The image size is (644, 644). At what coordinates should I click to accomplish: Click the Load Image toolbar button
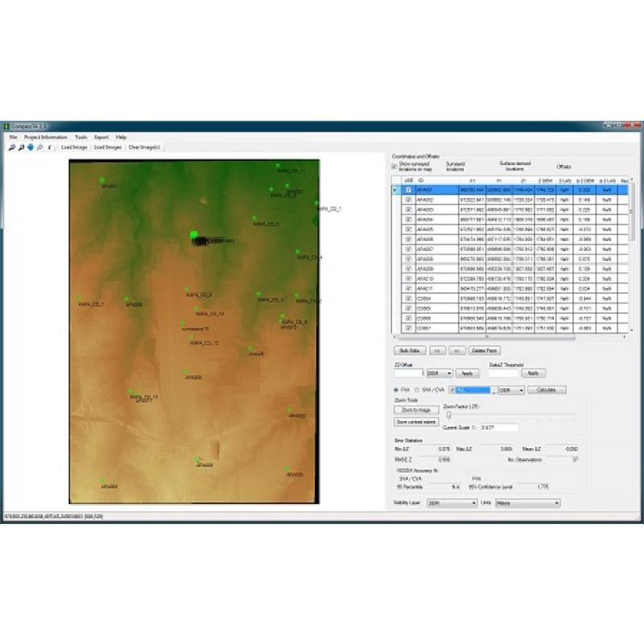coord(74,147)
